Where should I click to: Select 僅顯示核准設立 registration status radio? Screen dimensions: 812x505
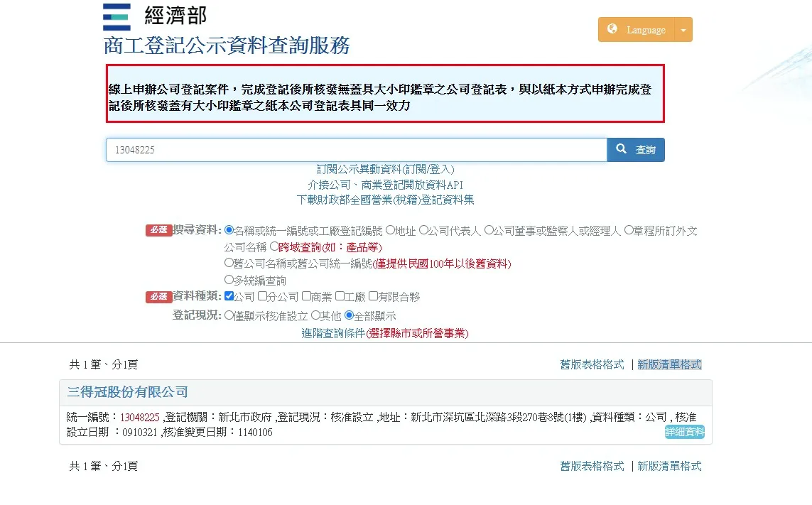(229, 315)
